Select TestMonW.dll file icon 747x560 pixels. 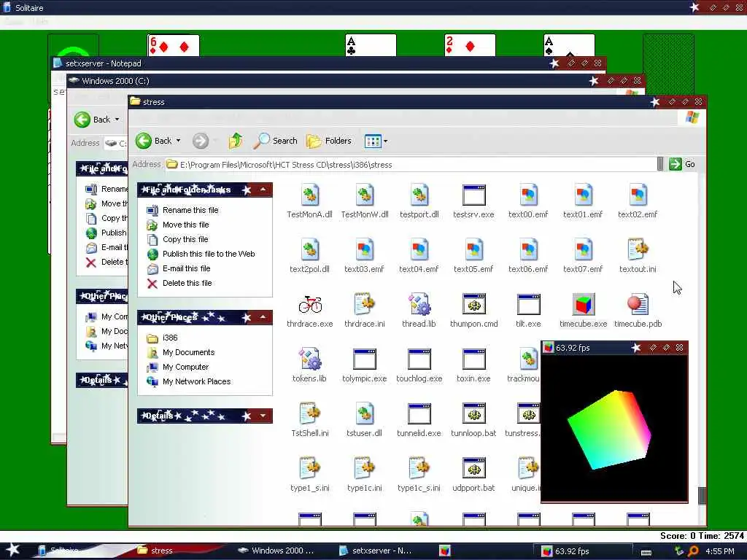[365, 195]
